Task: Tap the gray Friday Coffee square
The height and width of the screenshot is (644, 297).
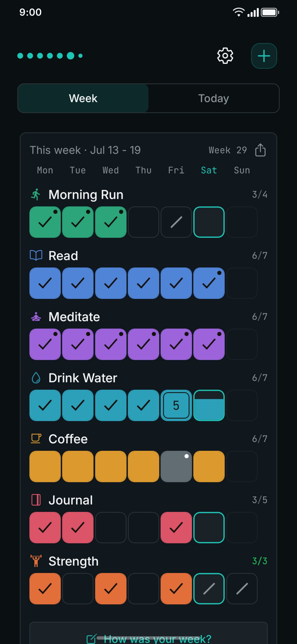Action: tap(176, 466)
